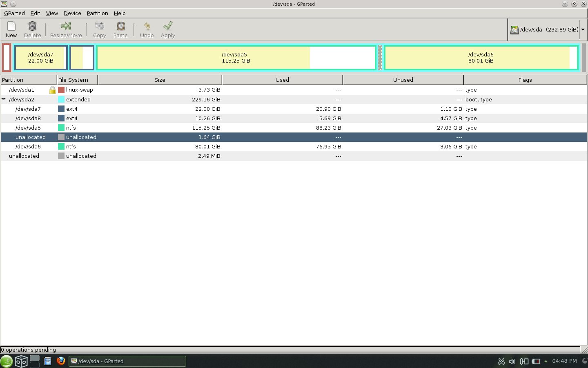The width and height of the screenshot is (588, 368).
Task: Select the /dev/sda7 block in the disk map
Action: 41,58
